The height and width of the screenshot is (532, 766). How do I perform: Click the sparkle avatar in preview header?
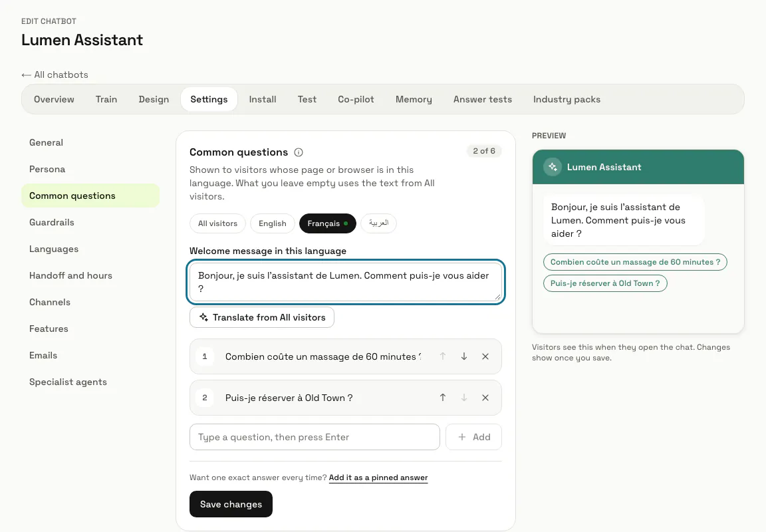tap(553, 167)
